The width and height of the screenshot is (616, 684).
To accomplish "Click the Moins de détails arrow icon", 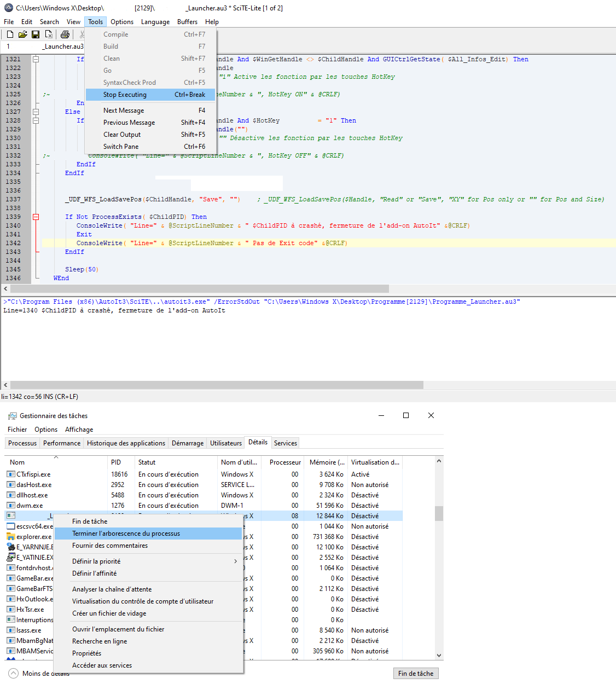I will [13, 673].
